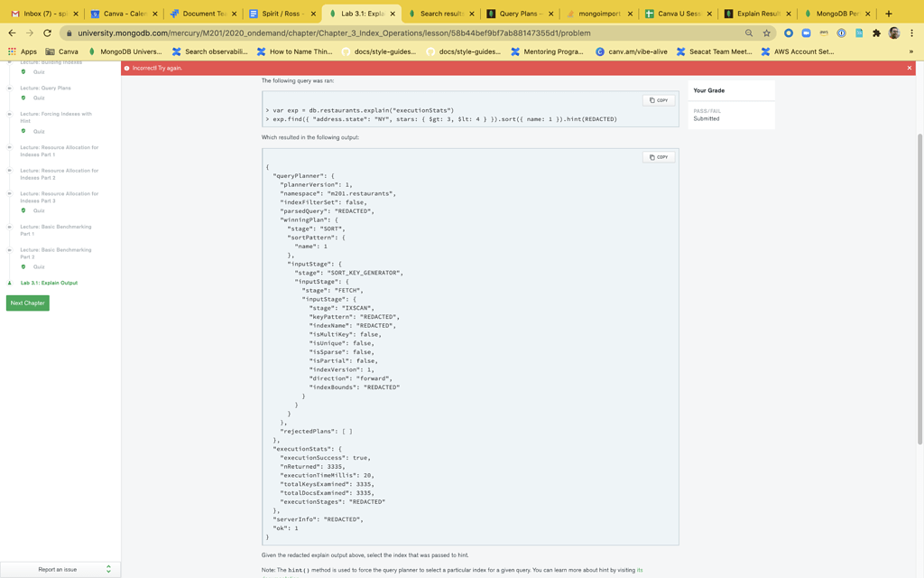Open Lecture: Basic Benchmarking Part 1

55,230
